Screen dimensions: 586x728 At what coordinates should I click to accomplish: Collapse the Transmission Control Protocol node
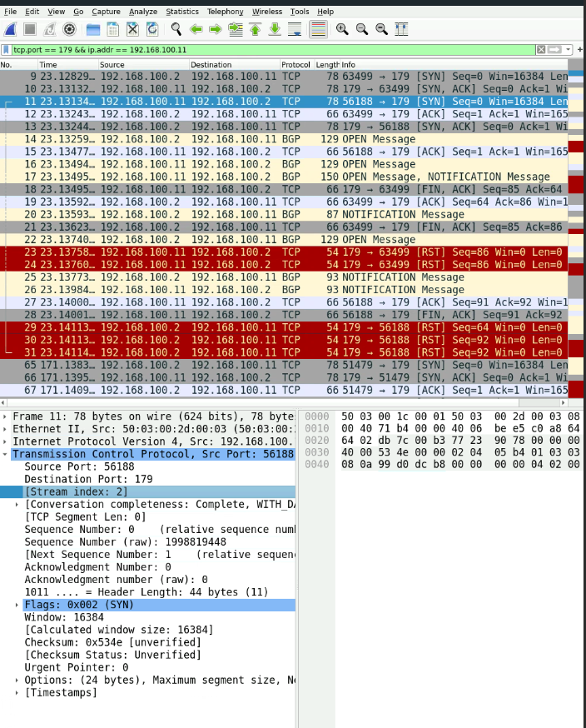point(5,454)
